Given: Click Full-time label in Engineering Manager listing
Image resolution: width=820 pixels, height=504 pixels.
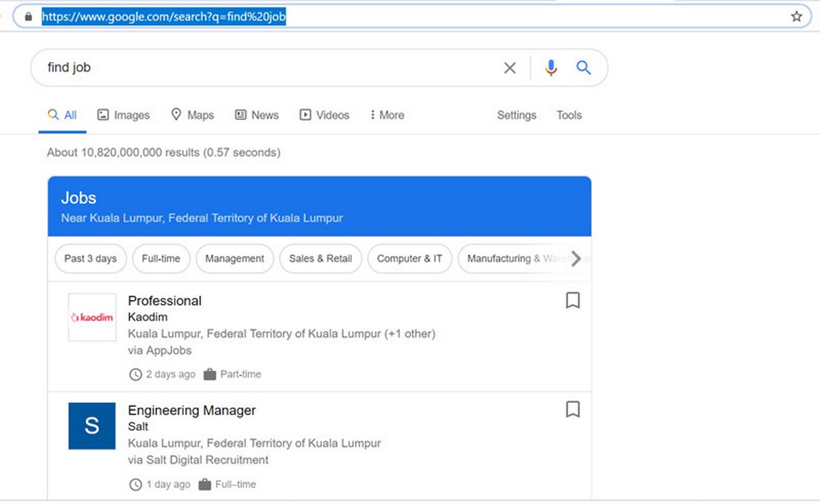Looking at the screenshot, I should (x=228, y=484).
